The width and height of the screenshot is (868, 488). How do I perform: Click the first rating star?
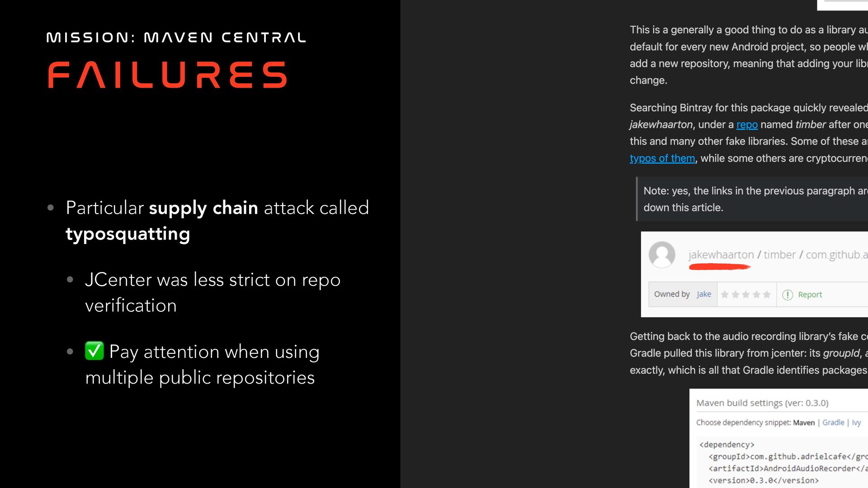click(x=725, y=295)
